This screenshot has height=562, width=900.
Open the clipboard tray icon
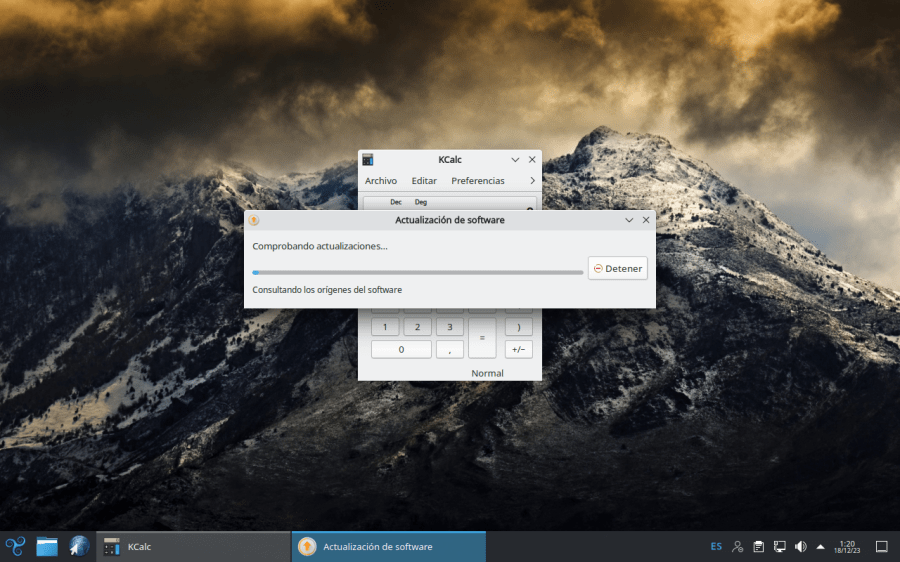758,547
